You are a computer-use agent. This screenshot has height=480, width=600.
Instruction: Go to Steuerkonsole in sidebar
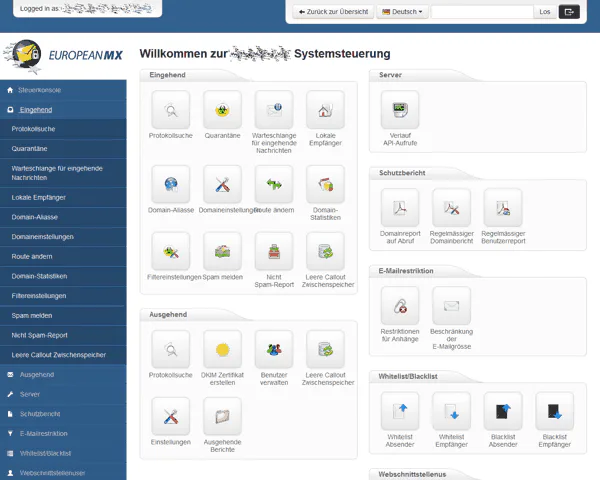point(63,90)
